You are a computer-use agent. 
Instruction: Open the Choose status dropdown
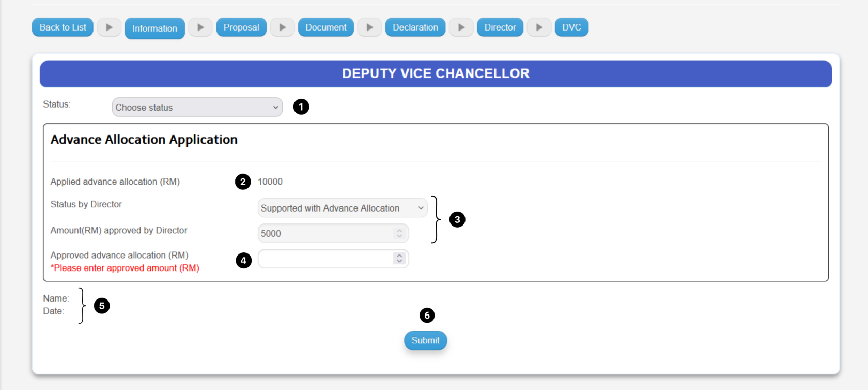point(197,107)
